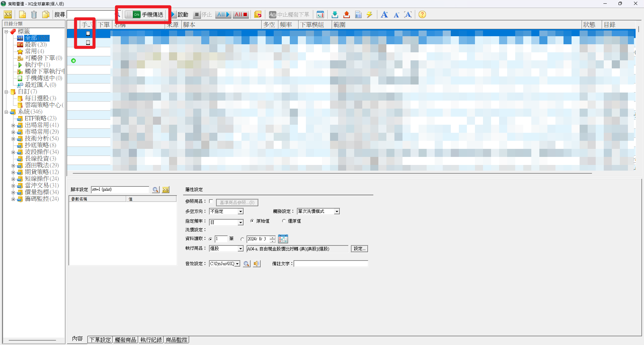Select 最新(20) tree item
The width and height of the screenshot is (644, 345).
pos(36,45)
